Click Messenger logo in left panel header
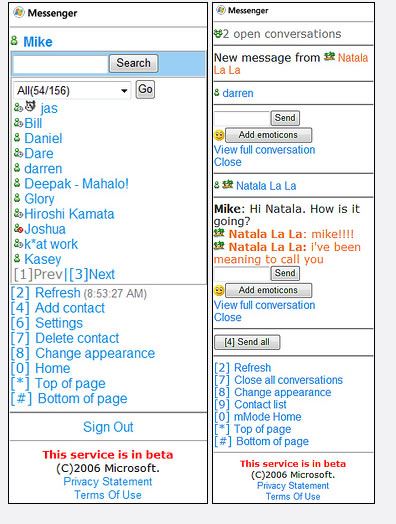The height and width of the screenshot is (524, 396). (x=19, y=13)
